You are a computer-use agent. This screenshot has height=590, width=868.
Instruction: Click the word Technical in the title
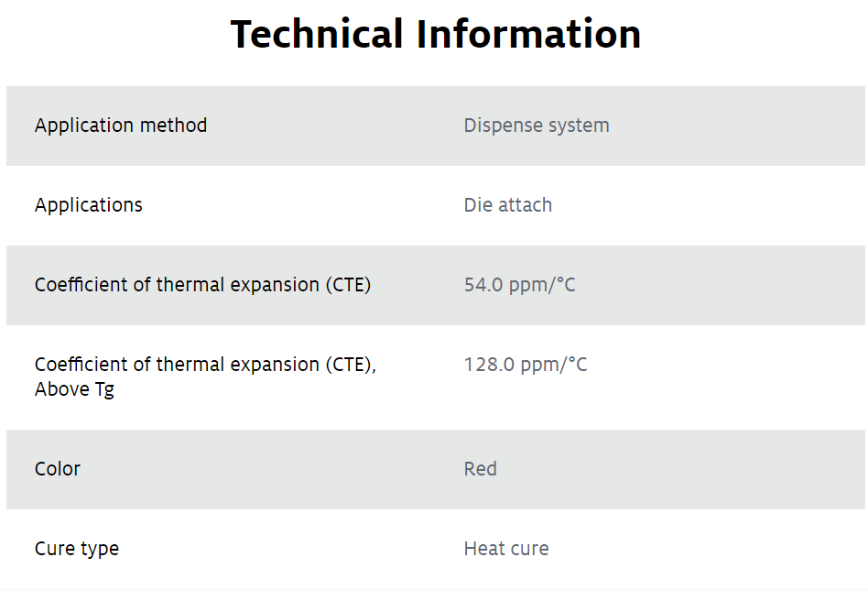316,34
